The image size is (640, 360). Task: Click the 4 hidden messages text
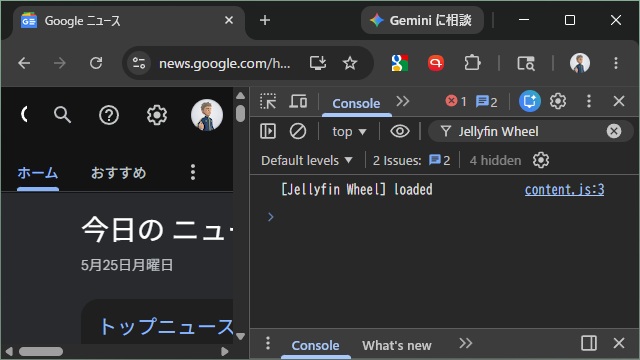click(495, 160)
